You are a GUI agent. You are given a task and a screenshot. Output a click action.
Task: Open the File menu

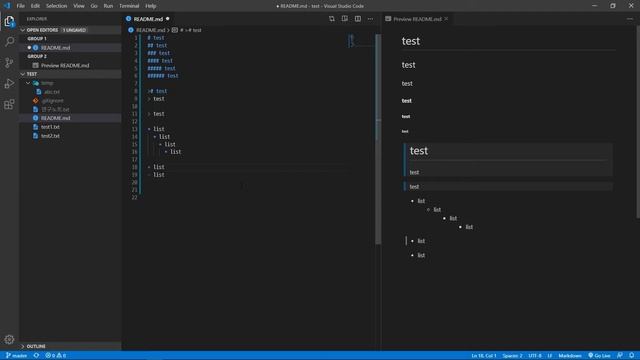tap(21, 6)
